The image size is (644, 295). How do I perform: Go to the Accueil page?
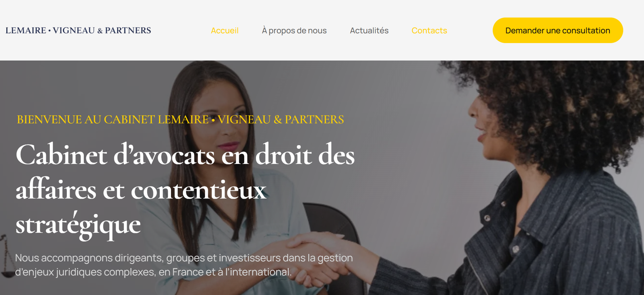click(225, 31)
